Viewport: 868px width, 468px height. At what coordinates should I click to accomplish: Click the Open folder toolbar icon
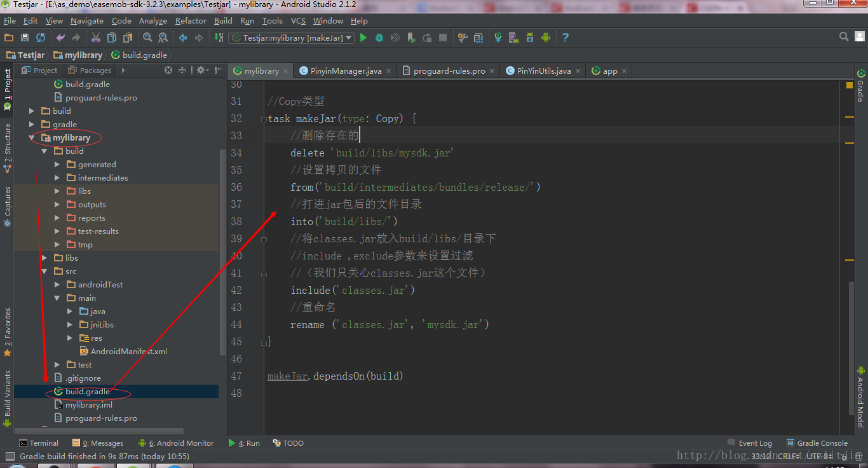(9, 38)
